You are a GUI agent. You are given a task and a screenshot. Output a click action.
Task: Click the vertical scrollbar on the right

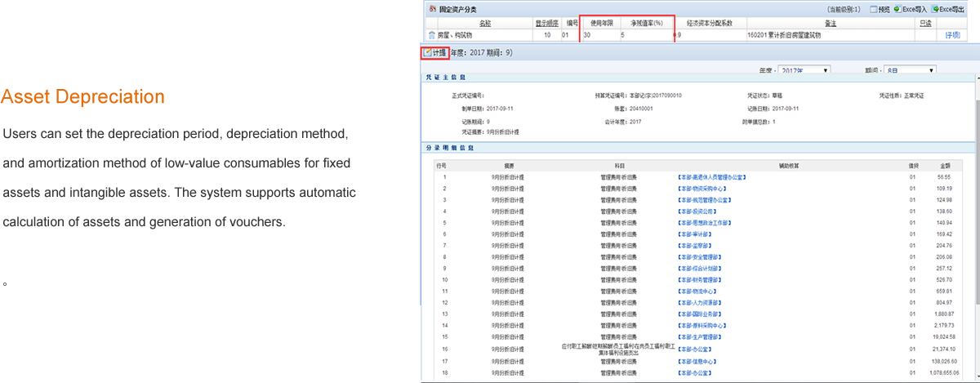tap(975, 204)
